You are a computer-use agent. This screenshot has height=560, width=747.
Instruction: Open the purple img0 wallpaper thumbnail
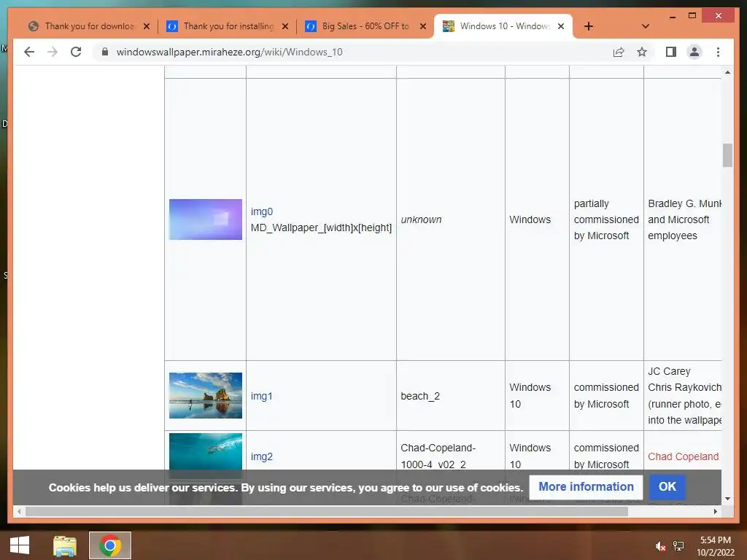point(205,219)
